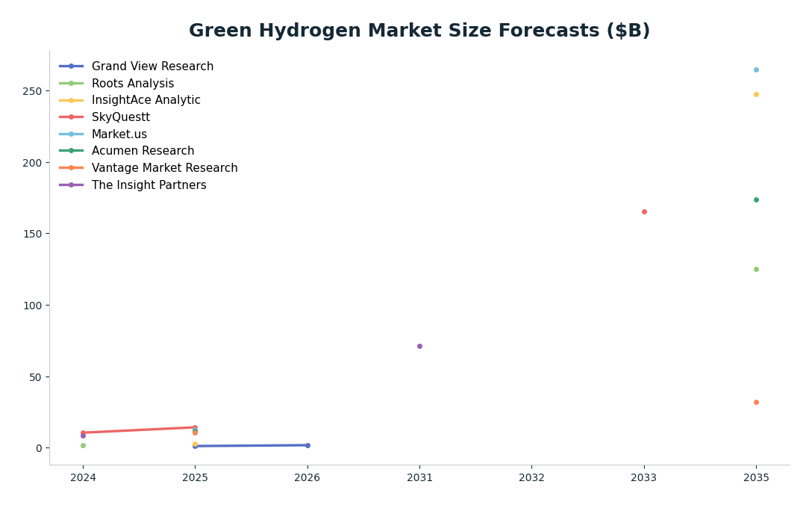Click the light blue Market.us 2035 data point
812x505 pixels.
click(756, 70)
